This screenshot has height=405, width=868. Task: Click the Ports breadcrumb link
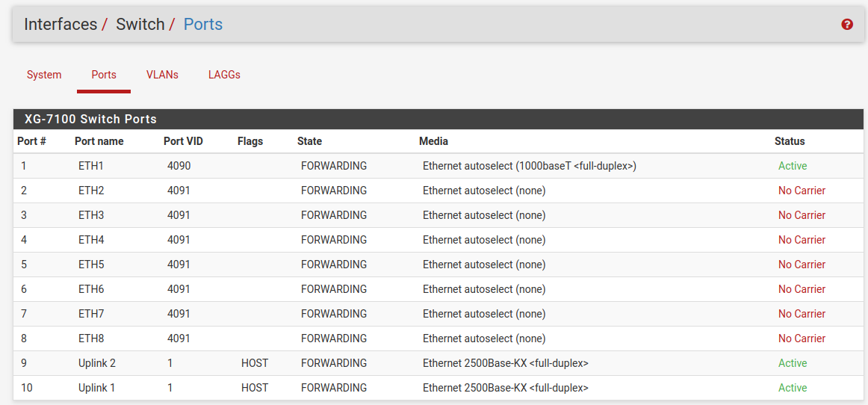coord(203,24)
